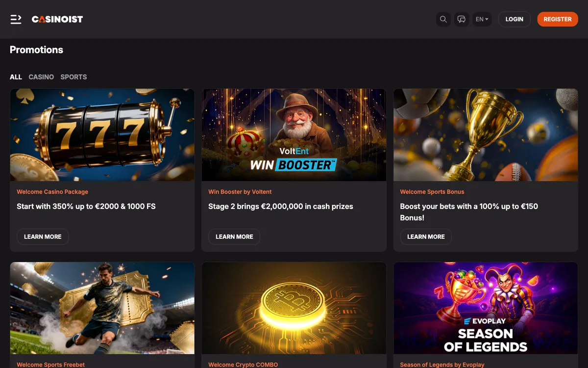
Task: Click the Win Booster by Voltent label
Action: [x=240, y=192]
